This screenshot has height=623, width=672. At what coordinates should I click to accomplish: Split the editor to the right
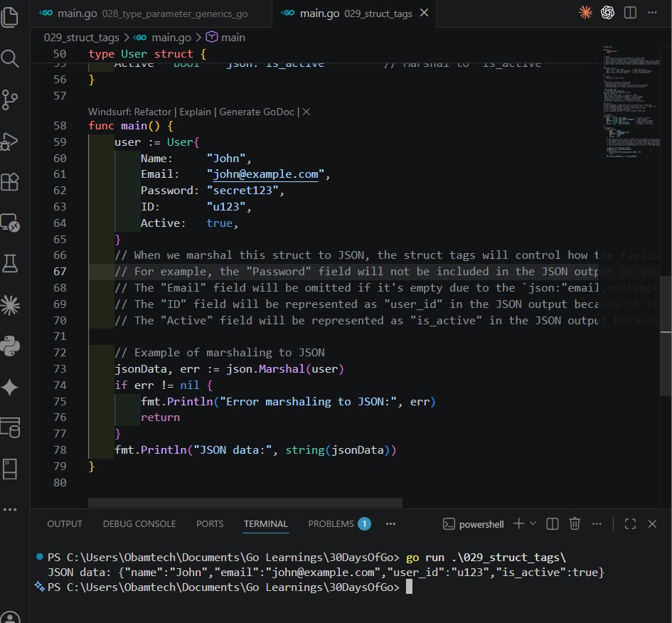[x=630, y=12]
